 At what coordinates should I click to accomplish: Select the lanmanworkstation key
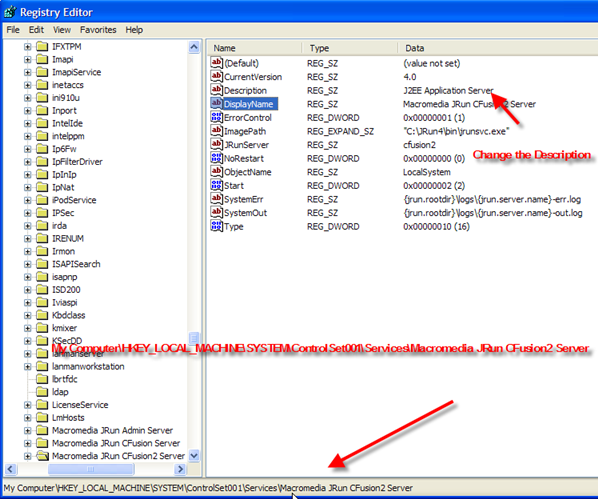[88, 366]
